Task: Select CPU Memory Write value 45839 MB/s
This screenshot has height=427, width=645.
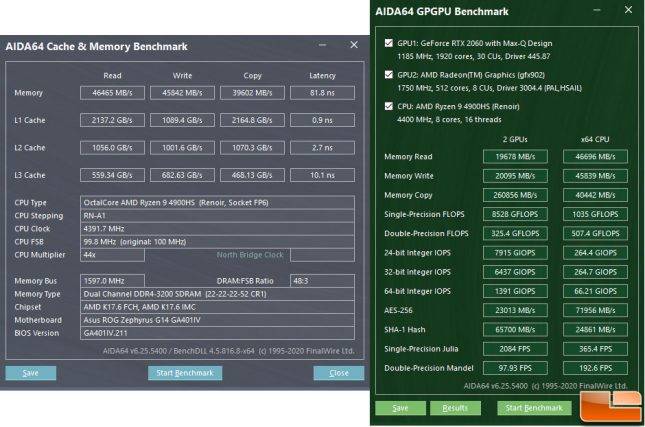Action: point(595,176)
